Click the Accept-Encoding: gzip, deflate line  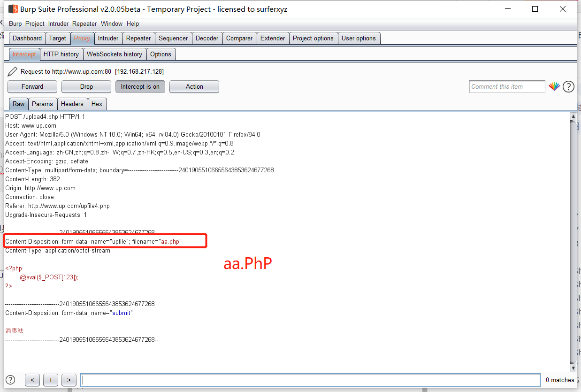click(46, 161)
